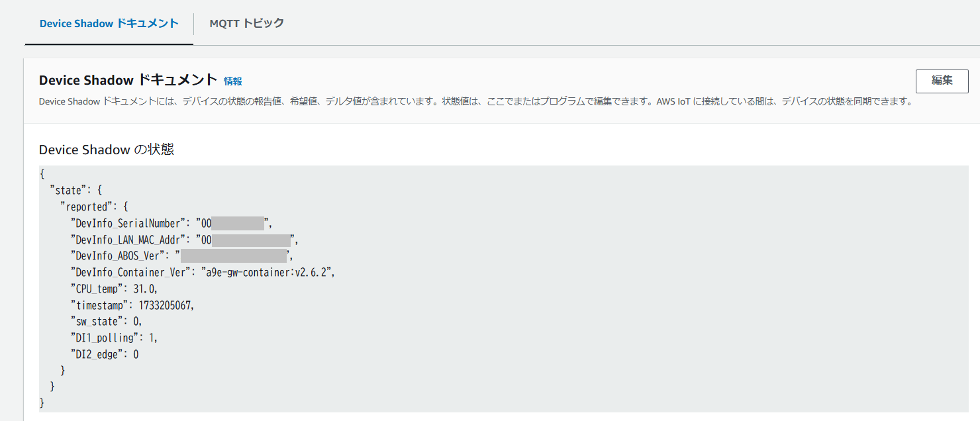The height and width of the screenshot is (421, 980).
Task: Open the 情報 link
Action: click(x=232, y=81)
